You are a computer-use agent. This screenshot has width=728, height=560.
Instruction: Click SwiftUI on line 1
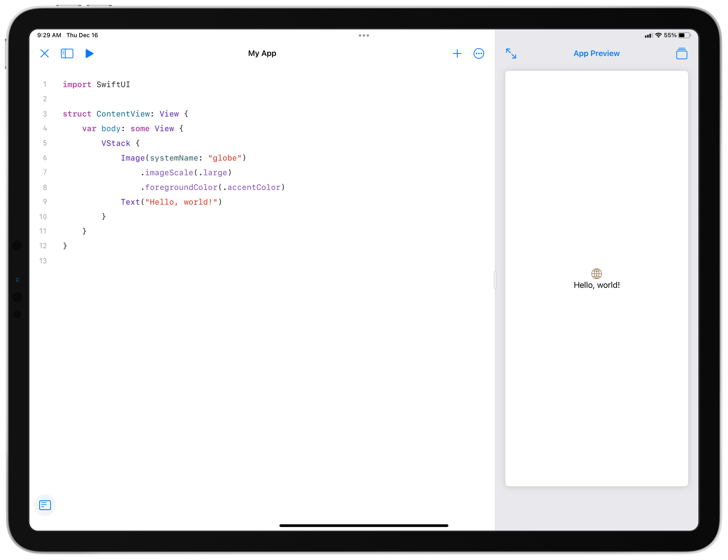tap(113, 85)
